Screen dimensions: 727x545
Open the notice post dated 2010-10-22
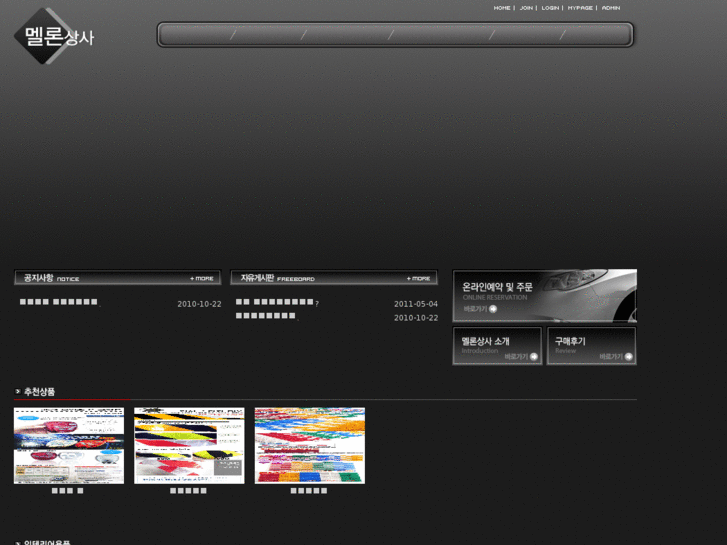[x=59, y=302]
